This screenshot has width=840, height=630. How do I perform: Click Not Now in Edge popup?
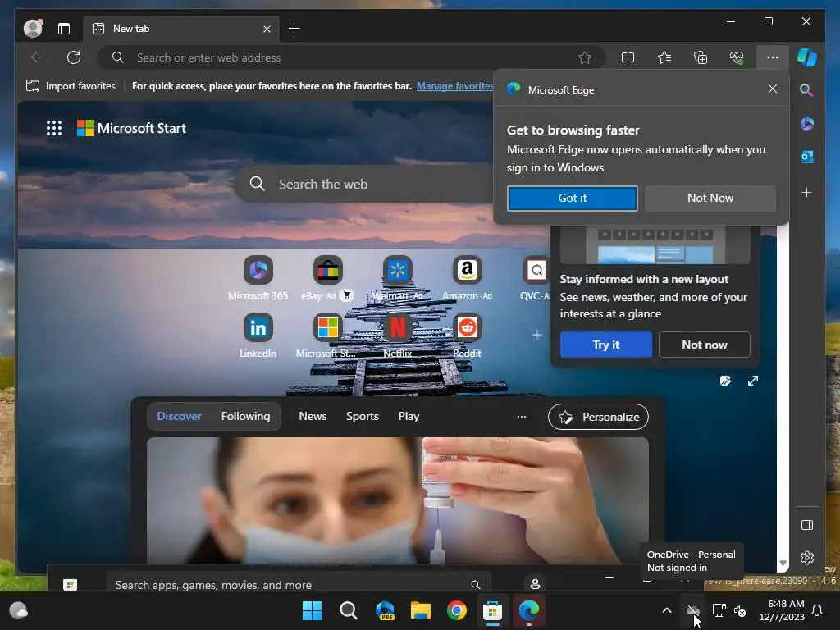coord(710,199)
